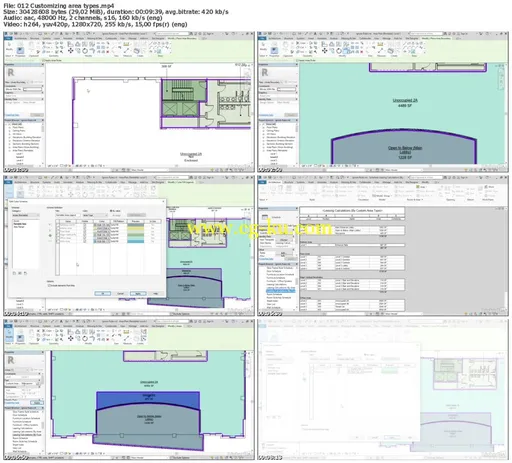Select the Move tool in first frame ribbon
The width and height of the screenshot is (512, 463).
point(71,51)
